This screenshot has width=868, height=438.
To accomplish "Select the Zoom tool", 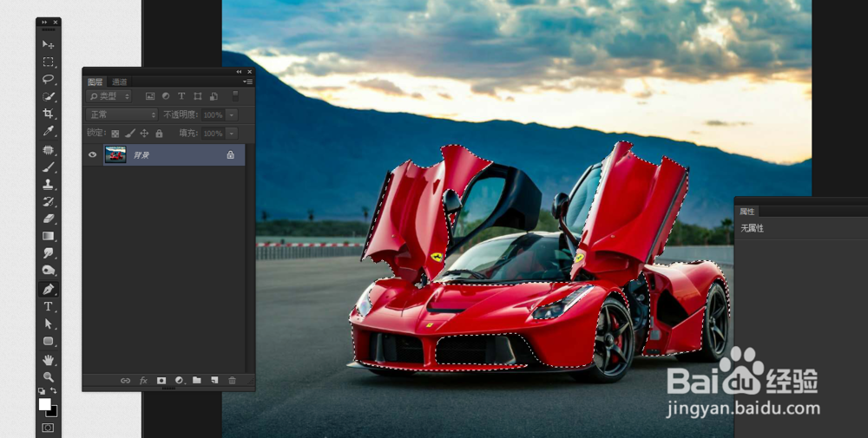I will (48, 377).
